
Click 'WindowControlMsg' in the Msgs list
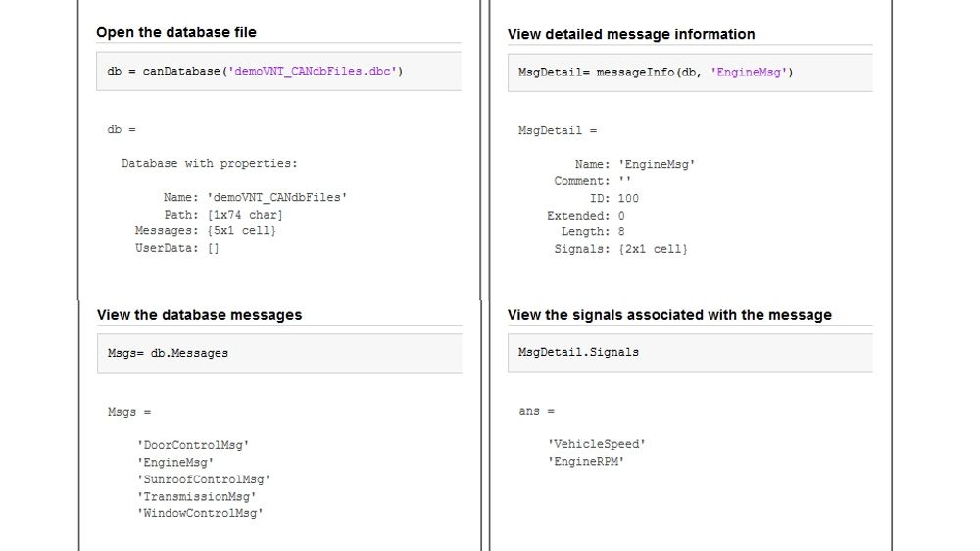[200, 513]
